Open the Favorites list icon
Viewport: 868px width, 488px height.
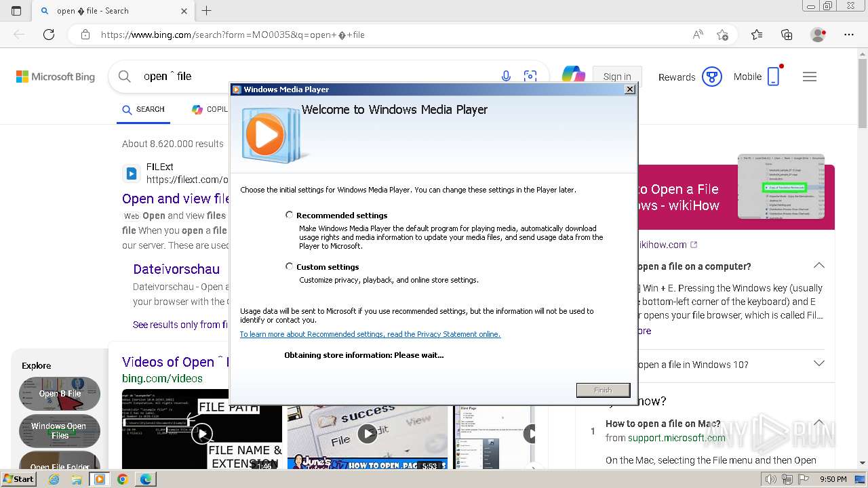pyautogui.click(x=757, y=35)
